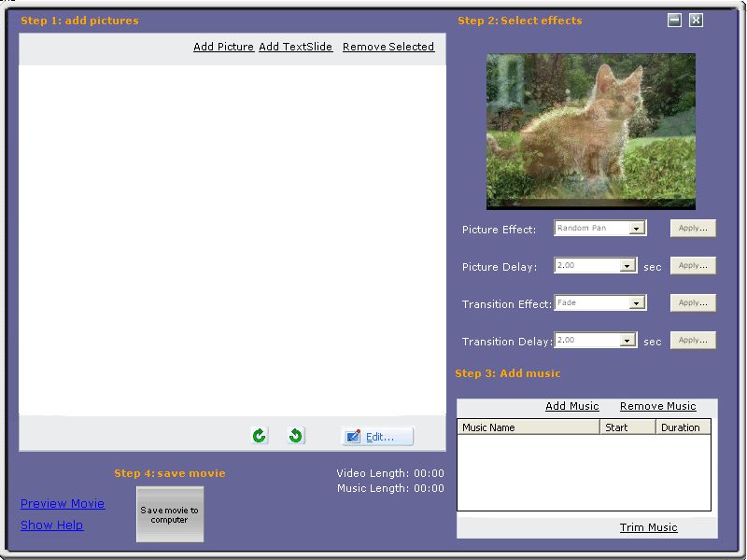Click the cat effect preview thumbnail
Image resolution: width=747 pixels, height=560 pixels.
coord(591,132)
